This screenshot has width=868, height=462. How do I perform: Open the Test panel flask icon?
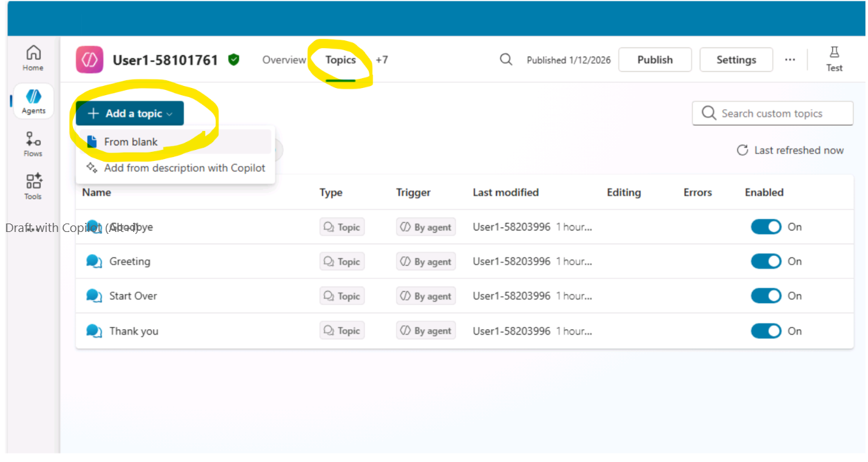click(x=834, y=59)
